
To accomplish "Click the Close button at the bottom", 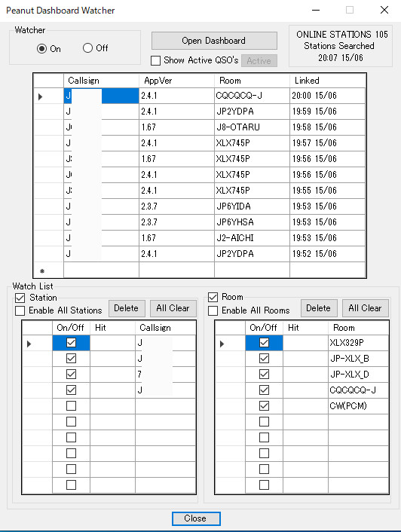I will click(196, 518).
